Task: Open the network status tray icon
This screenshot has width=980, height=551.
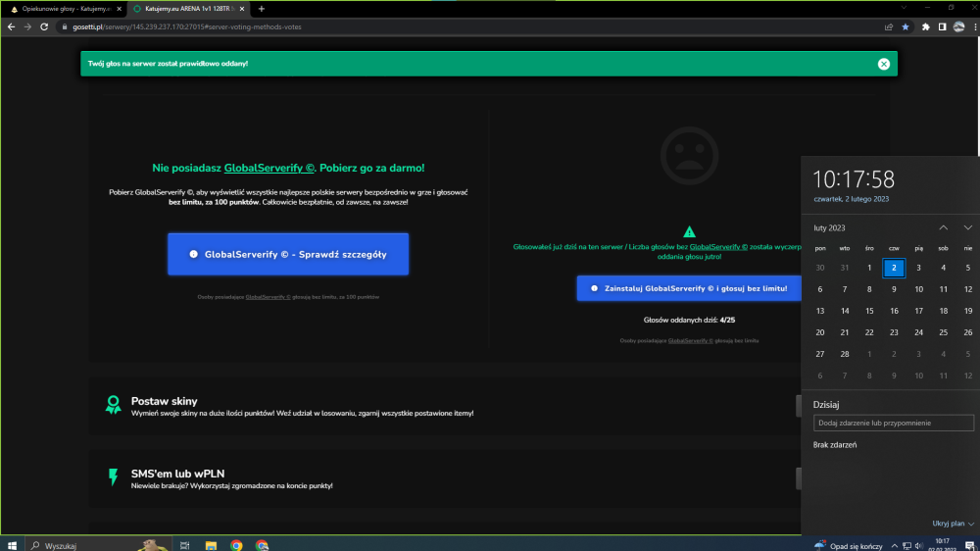Action: 906,545
